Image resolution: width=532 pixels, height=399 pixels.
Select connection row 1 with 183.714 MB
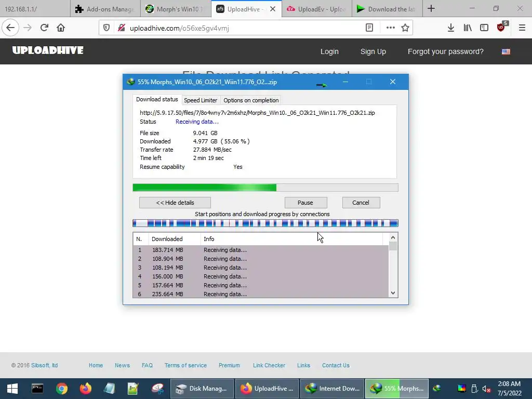pyautogui.click(x=261, y=250)
